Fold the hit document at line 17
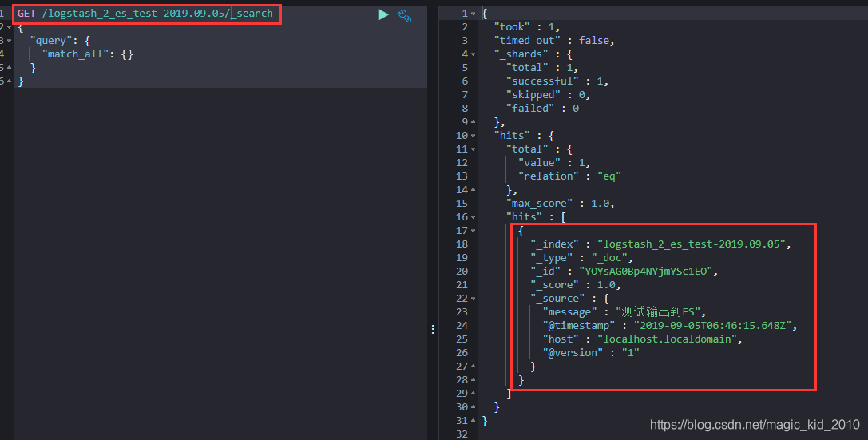The image size is (868, 440). [x=474, y=231]
